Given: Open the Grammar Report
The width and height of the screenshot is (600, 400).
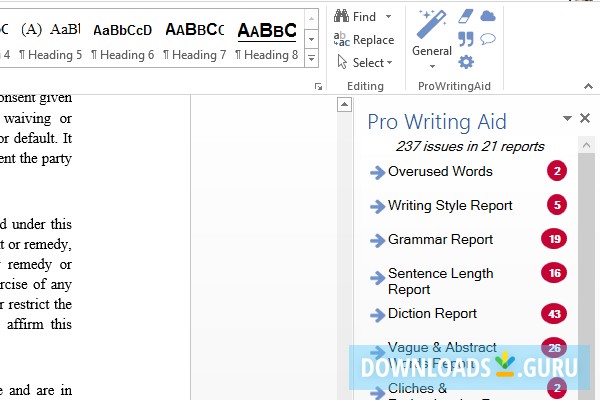Looking at the screenshot, I should pos(440,239).
